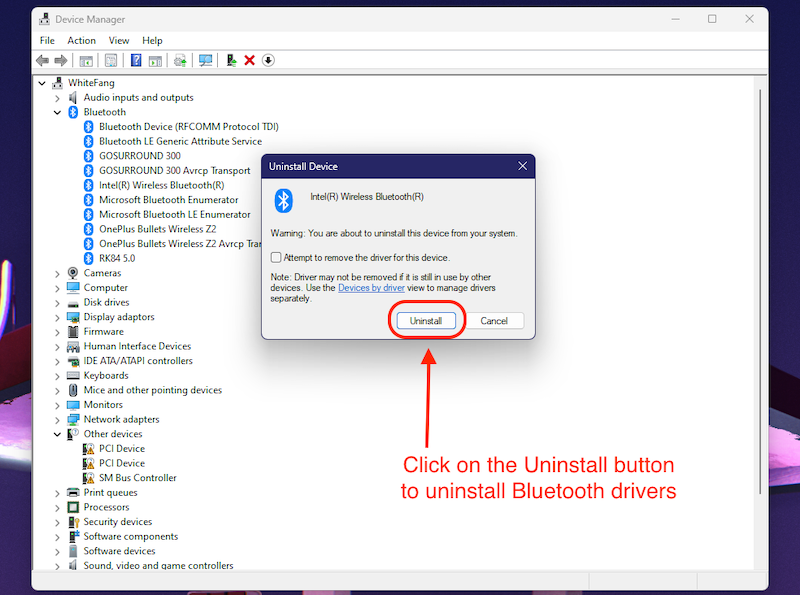Open the Help menu
800x595 pixels.
(x=152, y=40)
